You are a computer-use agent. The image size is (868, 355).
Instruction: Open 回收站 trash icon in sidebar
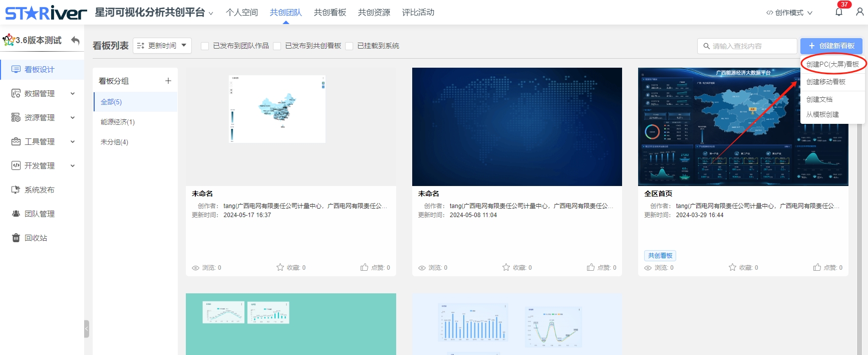[16, 238]
